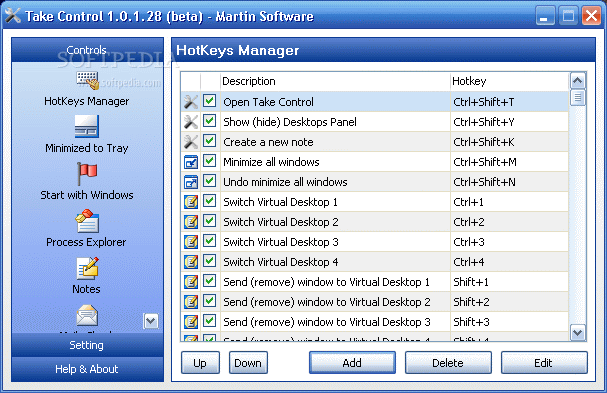The image size is (607, 393).
Task: Click the Edit button
Action: [544, 363]
